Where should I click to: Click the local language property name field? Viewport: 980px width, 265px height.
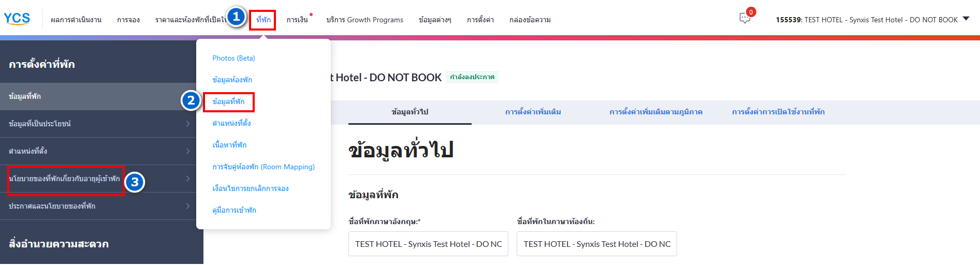(x=597, y=244)
